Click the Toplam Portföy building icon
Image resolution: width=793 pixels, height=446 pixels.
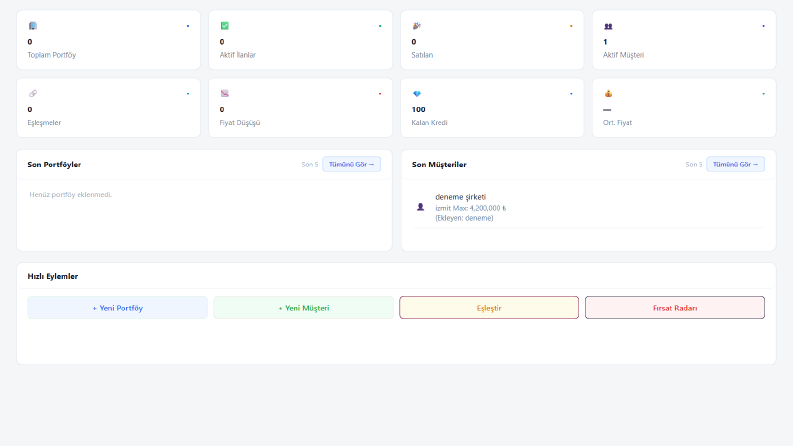(33, 26)
